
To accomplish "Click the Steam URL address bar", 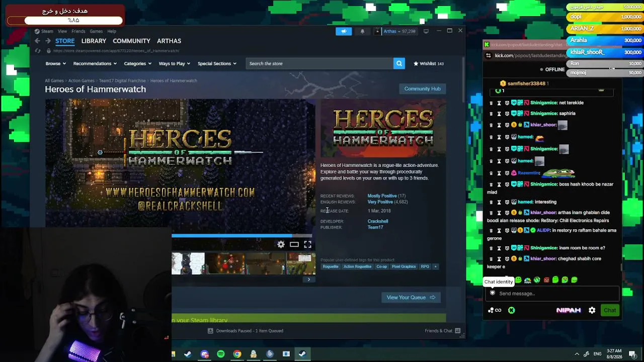I will click(116, 51).
